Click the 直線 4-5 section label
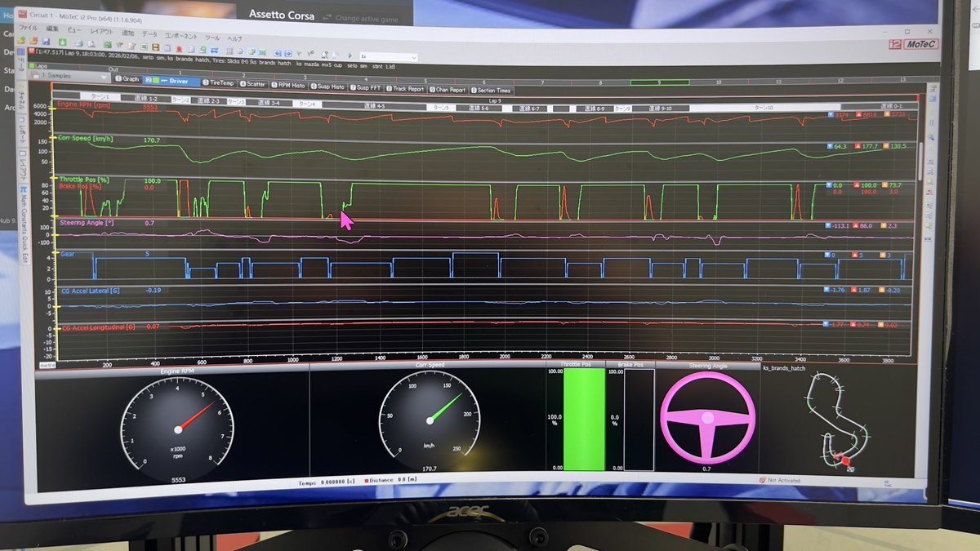This screenshot has height=551, width=980. 375,106
